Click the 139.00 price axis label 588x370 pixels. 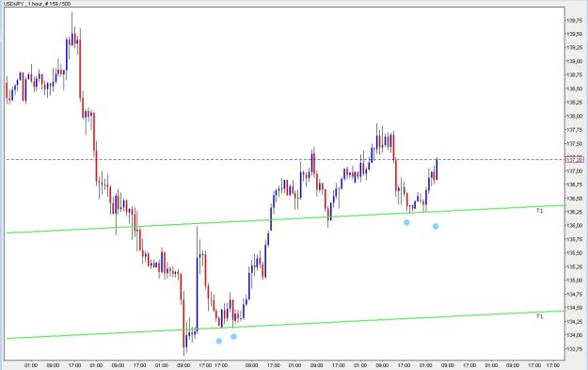click(575, 61)
